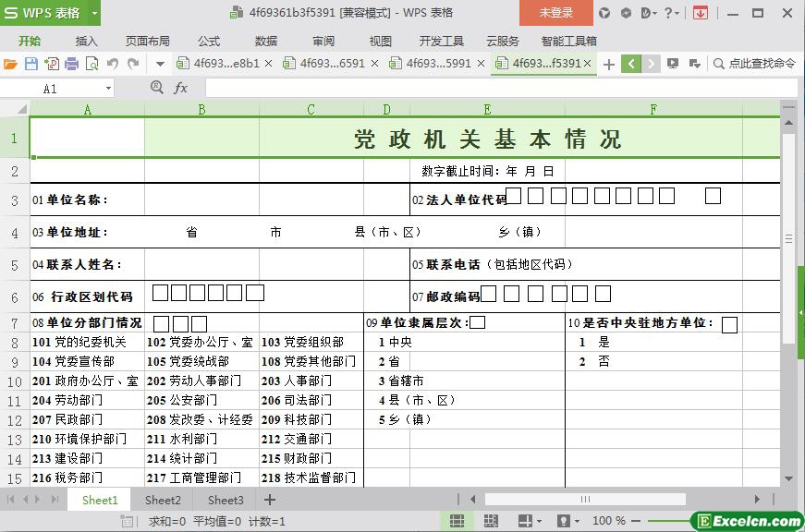This screenshot has width=805, height=532.
Task: Click the zoom slider in status bar
Action: point(662,521)
